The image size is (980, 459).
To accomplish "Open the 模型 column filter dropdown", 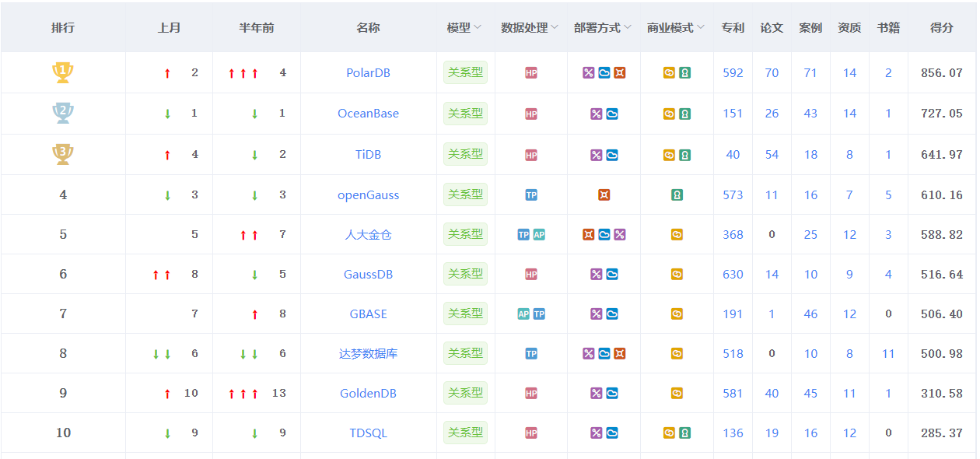I will [478, 27].
